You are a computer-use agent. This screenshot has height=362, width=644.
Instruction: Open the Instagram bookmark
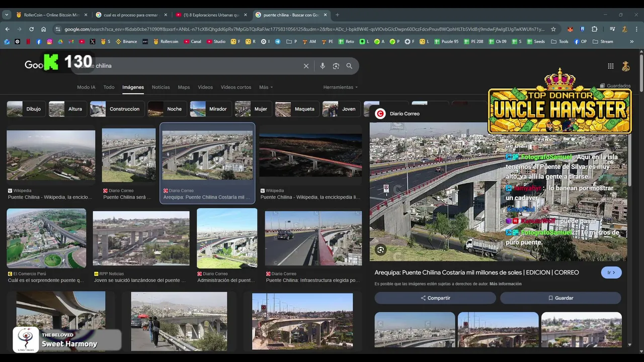click(x=49, y=42)
